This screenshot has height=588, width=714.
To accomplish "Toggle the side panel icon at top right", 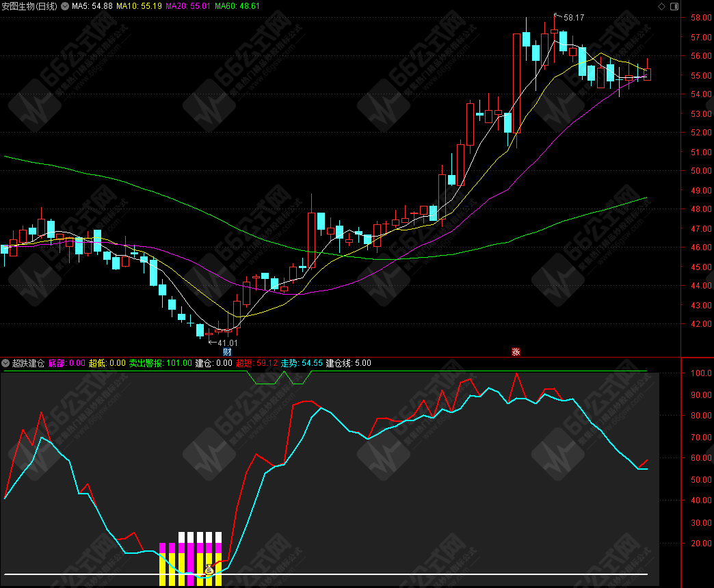I will [x=674, y=6].
